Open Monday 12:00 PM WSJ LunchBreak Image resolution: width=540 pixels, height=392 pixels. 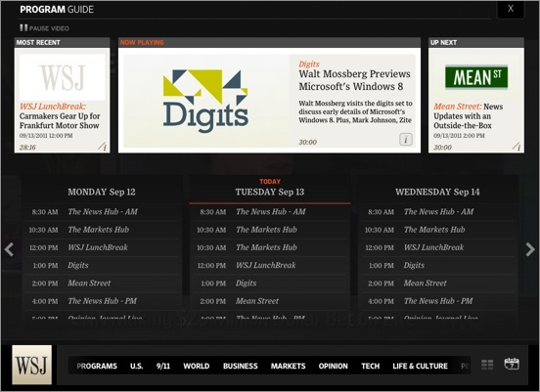point(102,247)
